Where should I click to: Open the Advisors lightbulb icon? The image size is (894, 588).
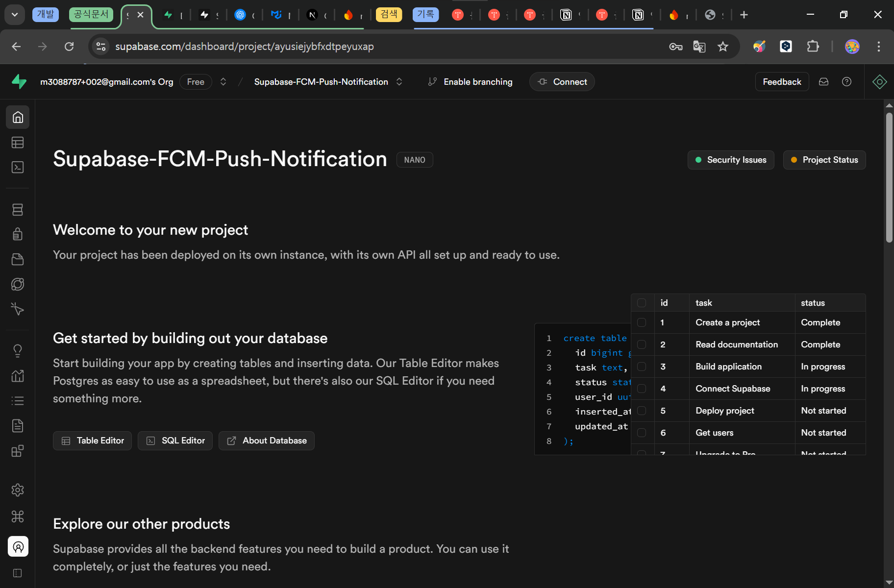pyautogui.click(x=18, y=351)
